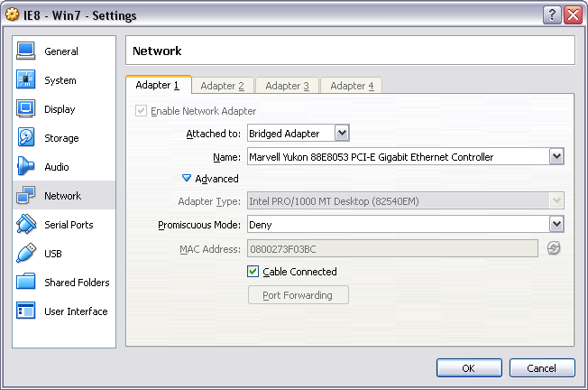Expand the adapter Name dropdown
Screen dimensions: 588x390
[x=556, y=157]
